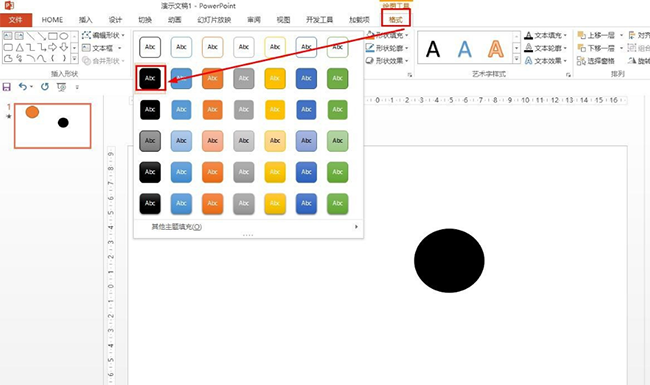The width and height of the screenshot is (650, 385).
Task: Choose the right brace shape
Action: 63,58
